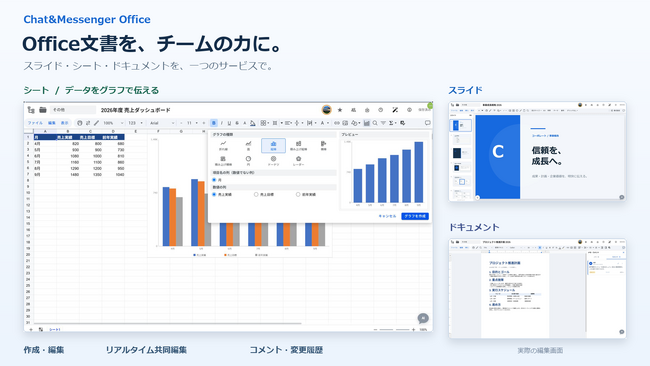The height and width of the screenshot is (366, 650).
Task: Click the paint format brush icon
Action: tap(97, 123)
